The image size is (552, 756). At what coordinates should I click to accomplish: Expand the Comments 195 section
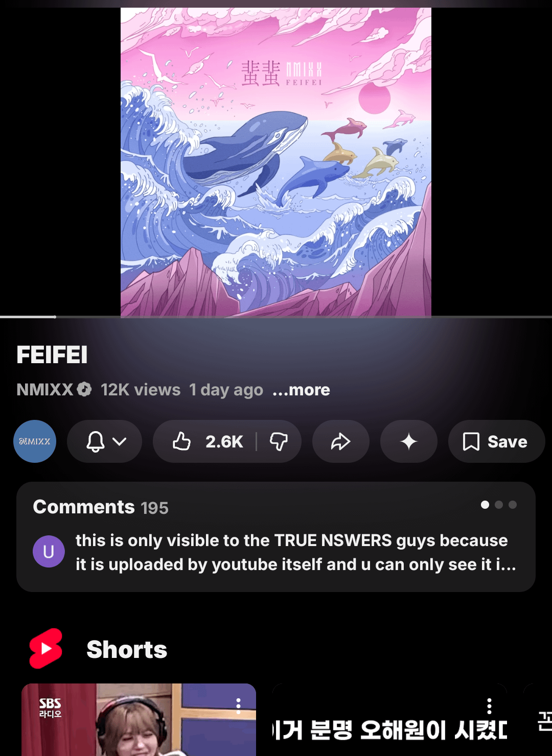tap(276, 537)
